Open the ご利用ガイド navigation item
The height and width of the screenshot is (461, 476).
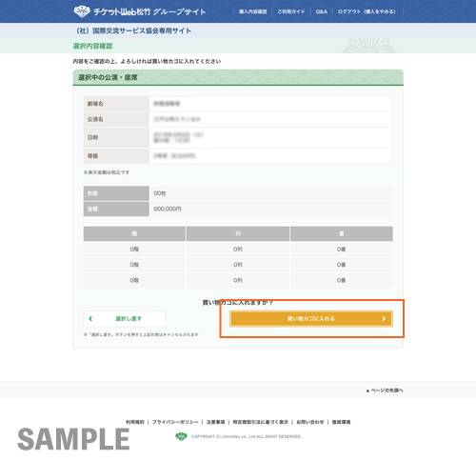(x=291, y=11)
